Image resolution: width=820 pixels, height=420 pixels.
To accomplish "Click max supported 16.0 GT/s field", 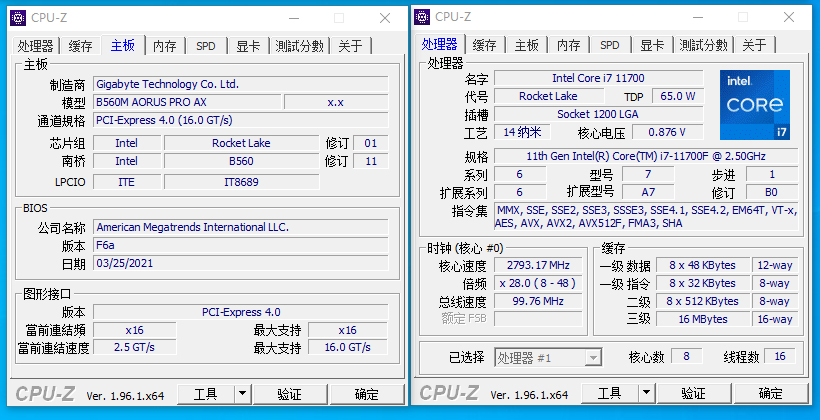I will click(347, 347).
